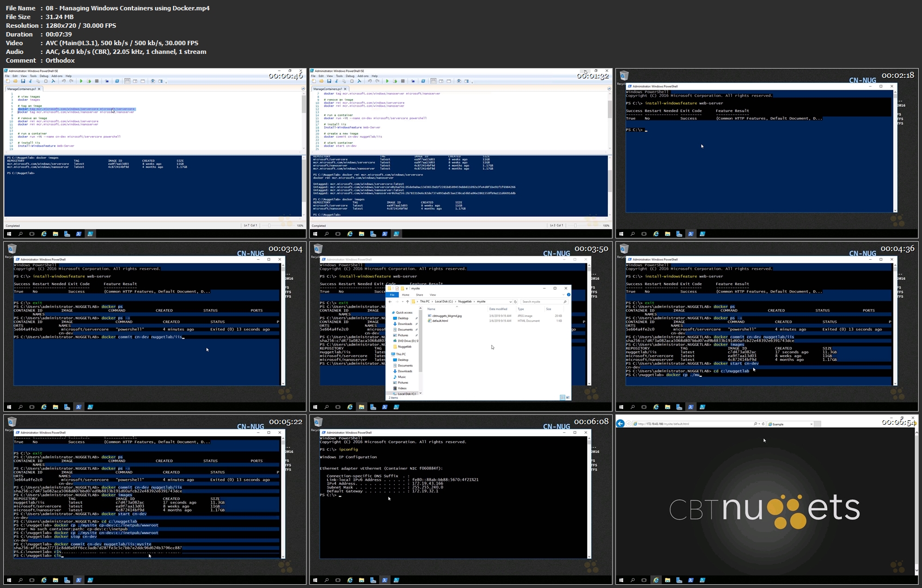Click Open folder icon in 00:00:46 ISE toolbar
This screenshot has width=922, height=588.
pyautogui.click(x=15, y=81)
